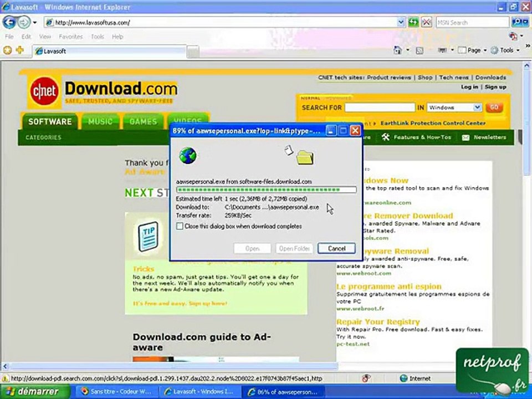Open the recent pages dropdown beside Forward
This screenshot has height=399, width=532.
pos(34,23)
